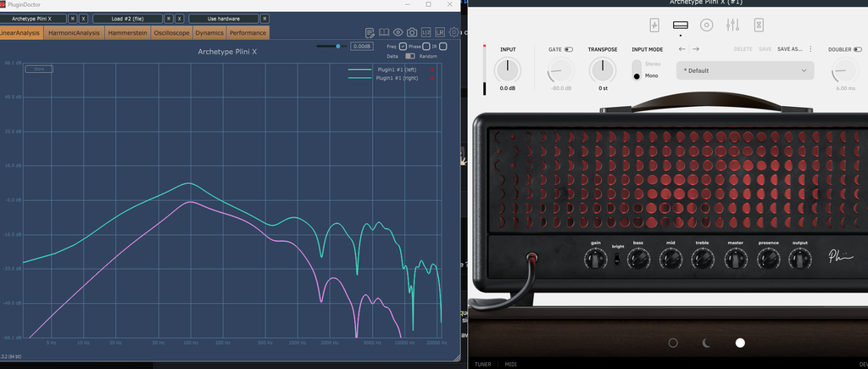Click the eye view icon in PluginDoctor toolbar
The width and height of the screenshot is (868, 369).
(398, 33)
